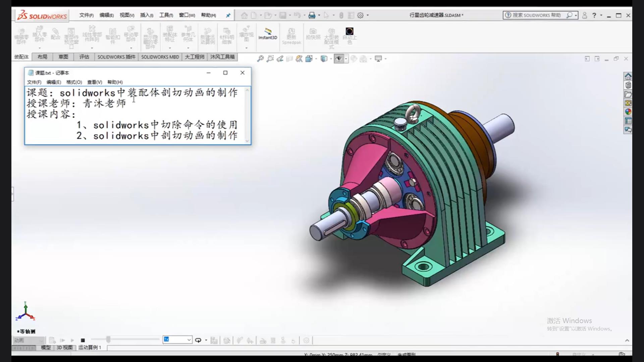Move the animation playback time slider handle
Image resolution: width=644 pixels, height=362 pixels.
108,340
